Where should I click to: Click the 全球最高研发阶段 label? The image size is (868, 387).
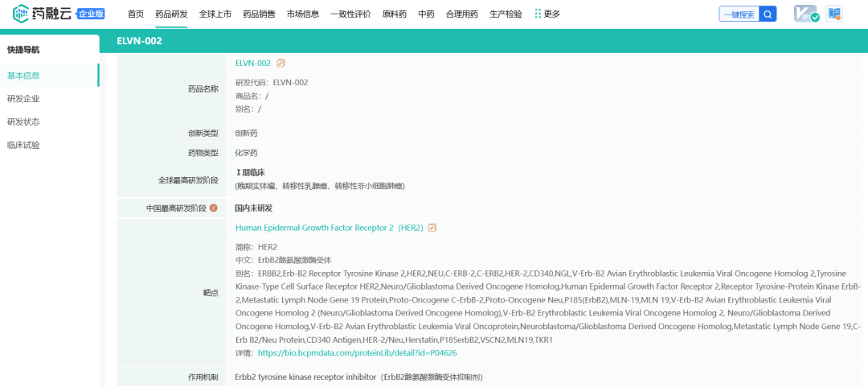pyautogui.click(x=188, y=181)
